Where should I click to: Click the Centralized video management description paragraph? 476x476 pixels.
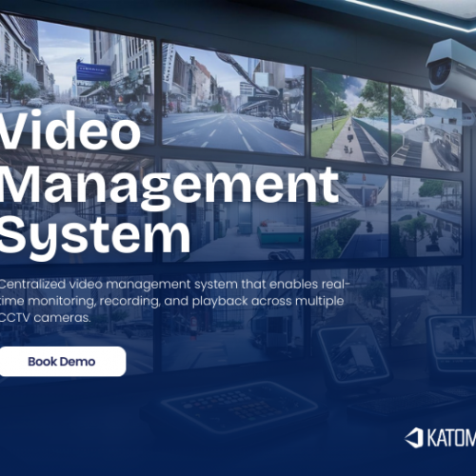tap(174, 301)
